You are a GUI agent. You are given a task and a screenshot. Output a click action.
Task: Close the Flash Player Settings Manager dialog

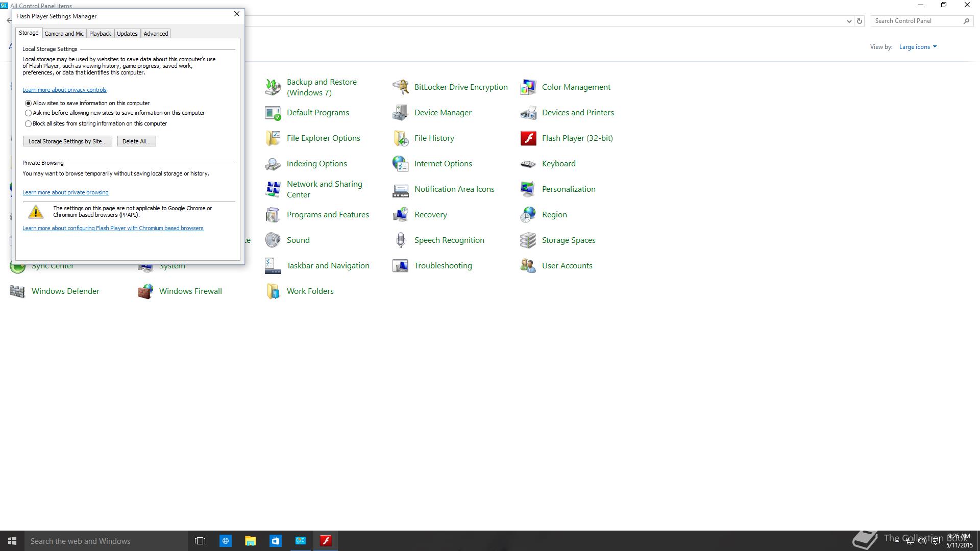[236, 14]
